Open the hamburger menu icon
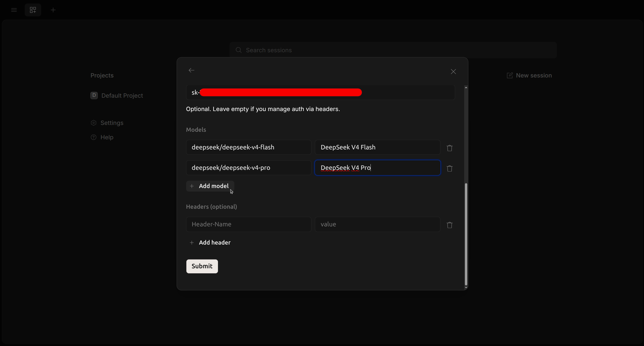 [x=14, y=10]
